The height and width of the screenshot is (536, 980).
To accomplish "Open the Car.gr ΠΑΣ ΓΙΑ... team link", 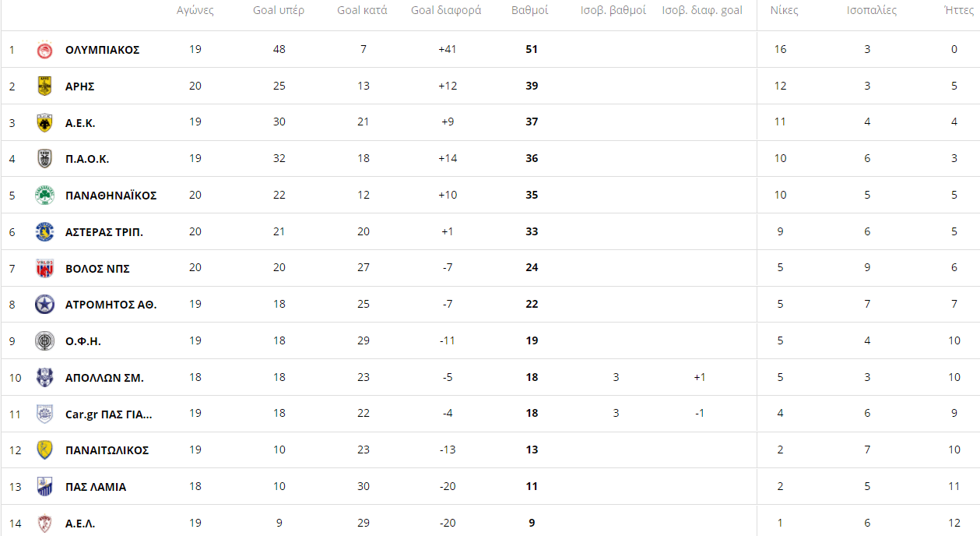I will click(x=108, y=414).
